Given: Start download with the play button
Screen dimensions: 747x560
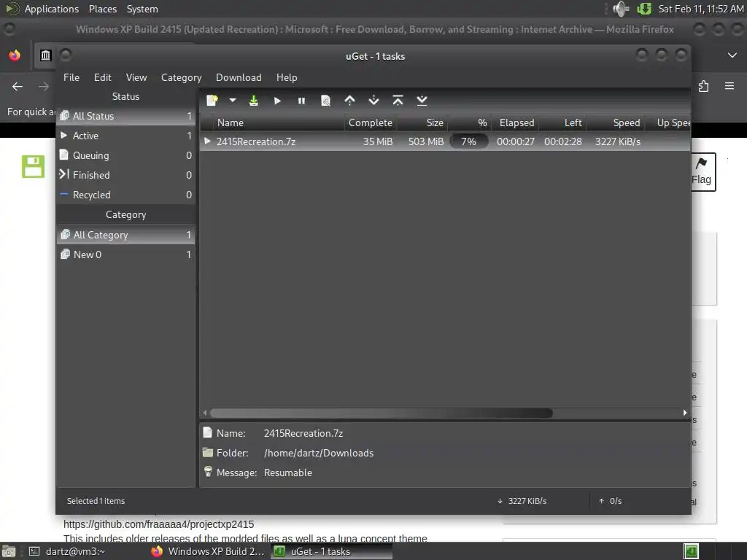Looking at the screenshot, I should pyautogui.click(x=277, y=101).
